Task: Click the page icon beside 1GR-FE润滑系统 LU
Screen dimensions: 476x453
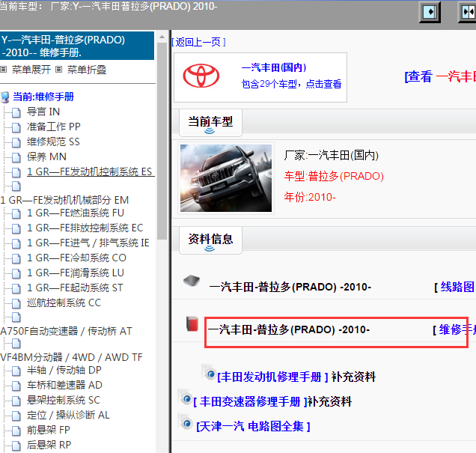Action: pyautogui.click(x=16, y=273)
